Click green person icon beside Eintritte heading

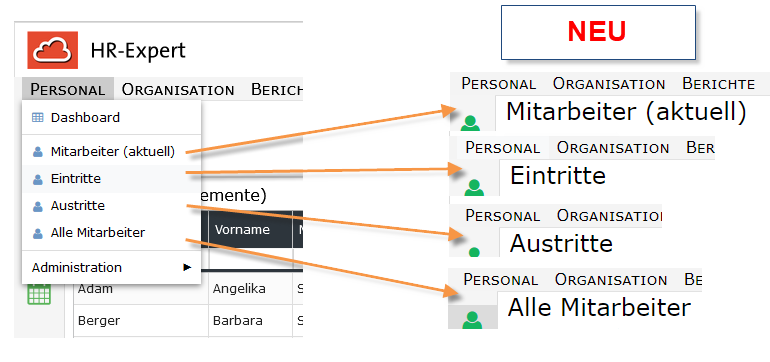coord(474,187)
